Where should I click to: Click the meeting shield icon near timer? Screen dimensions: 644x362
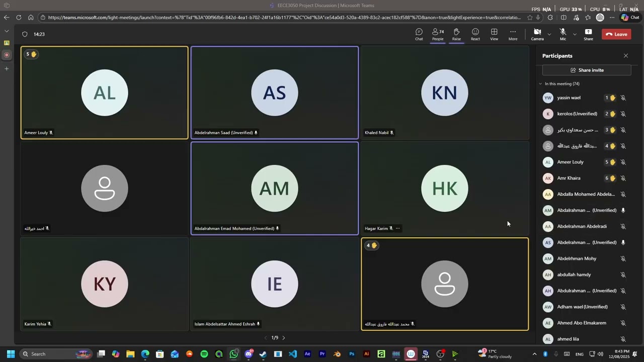point(25,34)
